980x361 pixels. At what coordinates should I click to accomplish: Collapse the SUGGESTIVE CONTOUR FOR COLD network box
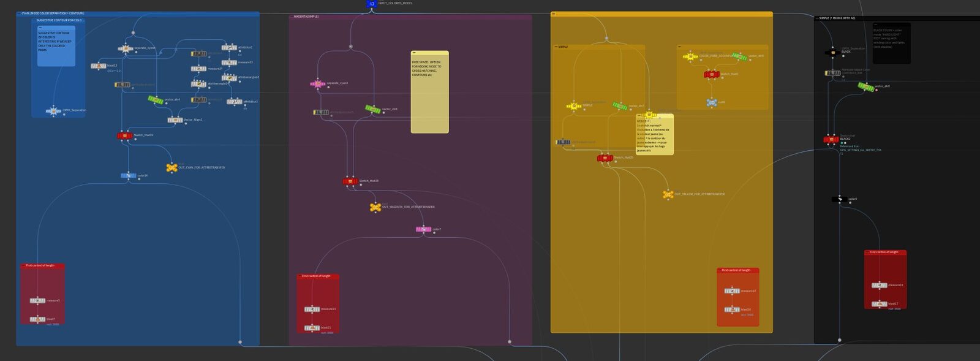point(34,20)
